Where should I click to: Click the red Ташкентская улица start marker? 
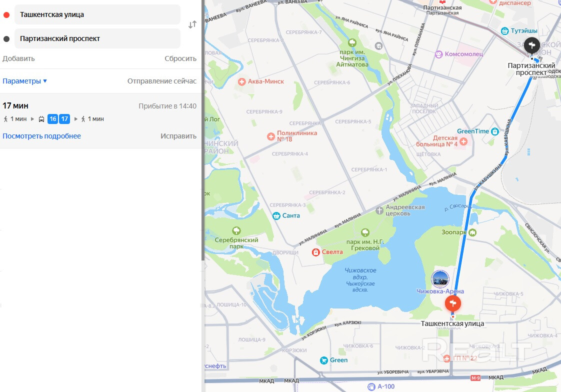point(452,303)
